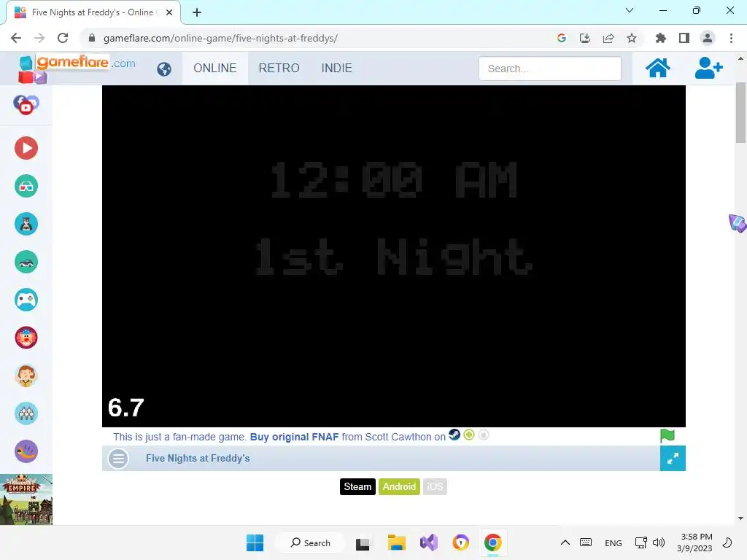Select the car games category icon
This screenshot has height=560, width=747.
[26, 262]
